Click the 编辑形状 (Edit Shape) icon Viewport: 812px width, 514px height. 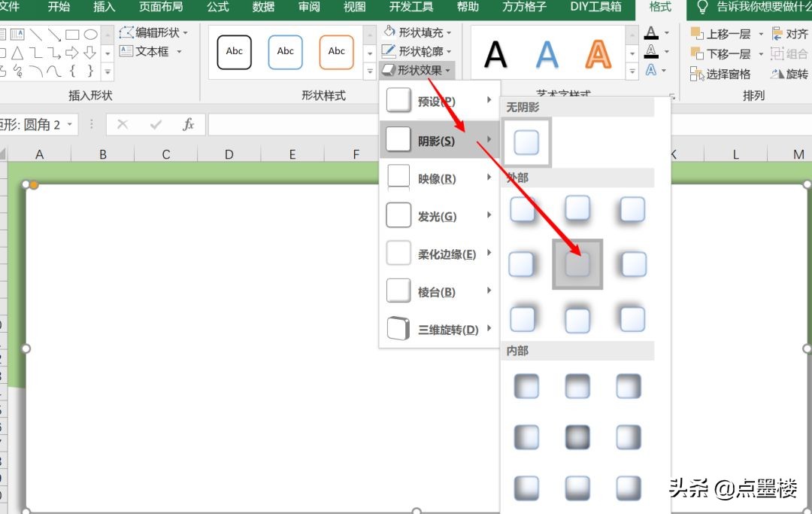(x=128, y=32)
